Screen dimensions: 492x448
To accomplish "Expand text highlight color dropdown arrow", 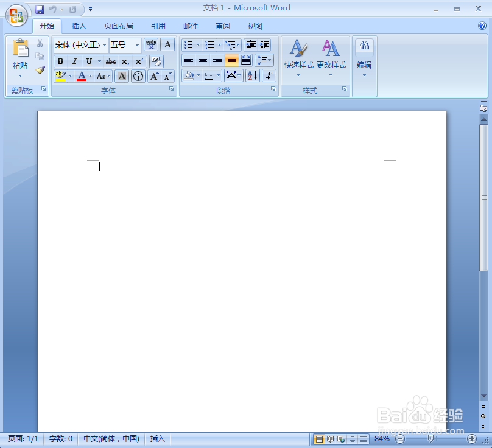I will [x=70, y=76].
